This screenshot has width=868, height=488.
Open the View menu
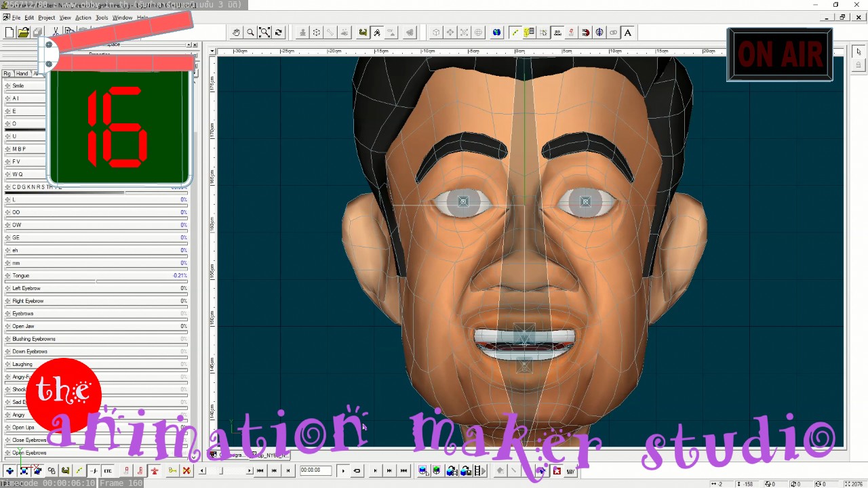point(65,18)
